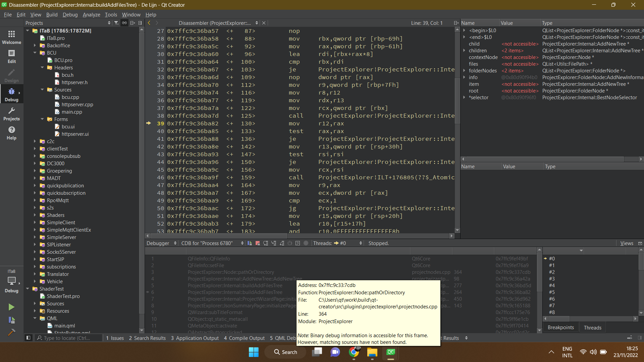Expand the *selector variable
This screenshot has width=644, height=362.
coord(464,97)
